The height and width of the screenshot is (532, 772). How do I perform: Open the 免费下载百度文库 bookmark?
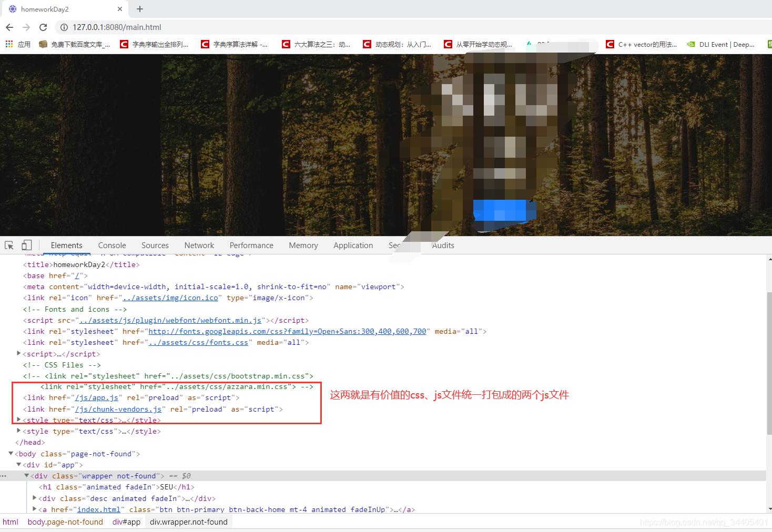75,45
